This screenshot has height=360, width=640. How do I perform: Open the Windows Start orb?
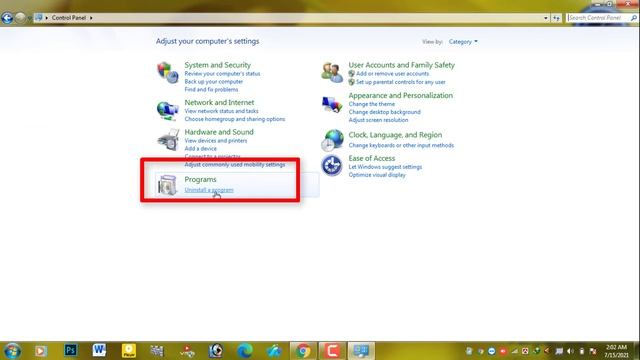pyautogui.click(x=12, y=351)
